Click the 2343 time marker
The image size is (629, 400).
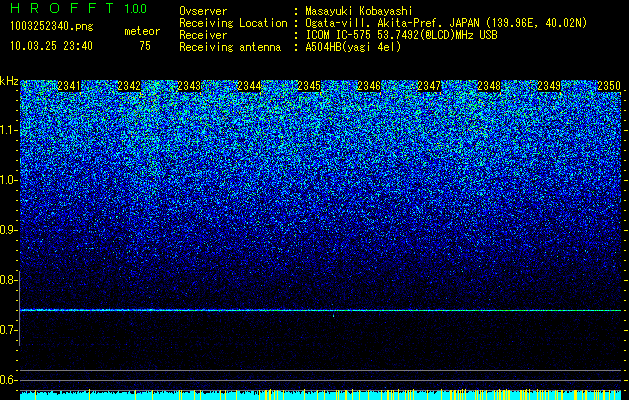(189, 86)
